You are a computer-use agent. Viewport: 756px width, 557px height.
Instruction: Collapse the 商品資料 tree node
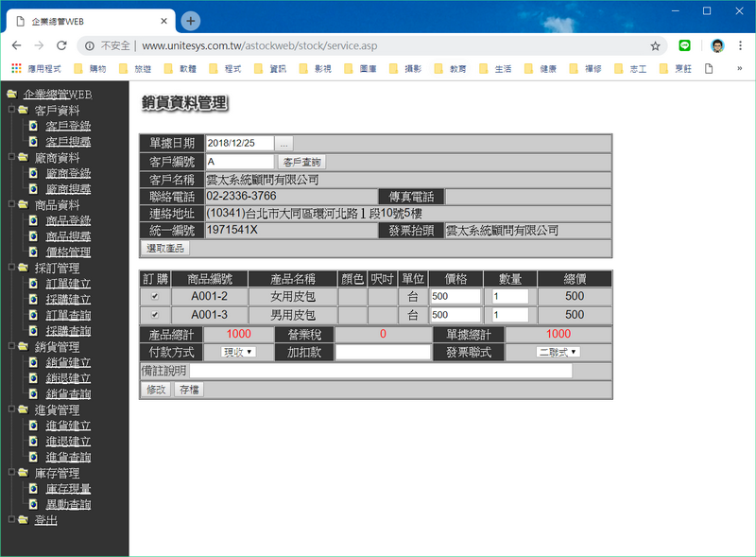pyautogui.click(x=11, y=204)
